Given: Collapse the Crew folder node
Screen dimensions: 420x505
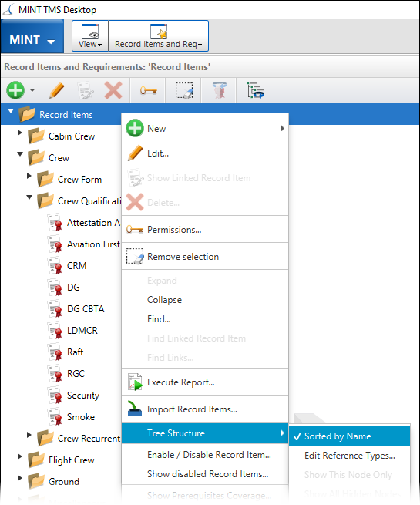Looking at the screenshot, I should 20,154.
